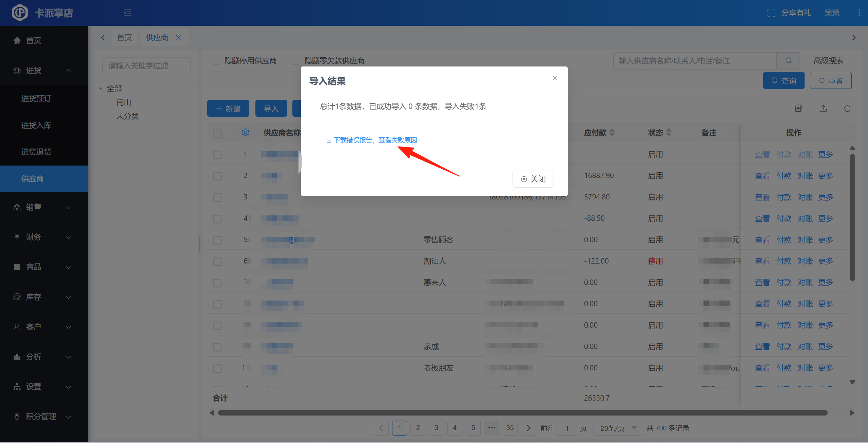Click the 关闭 button in dialog

533,179
